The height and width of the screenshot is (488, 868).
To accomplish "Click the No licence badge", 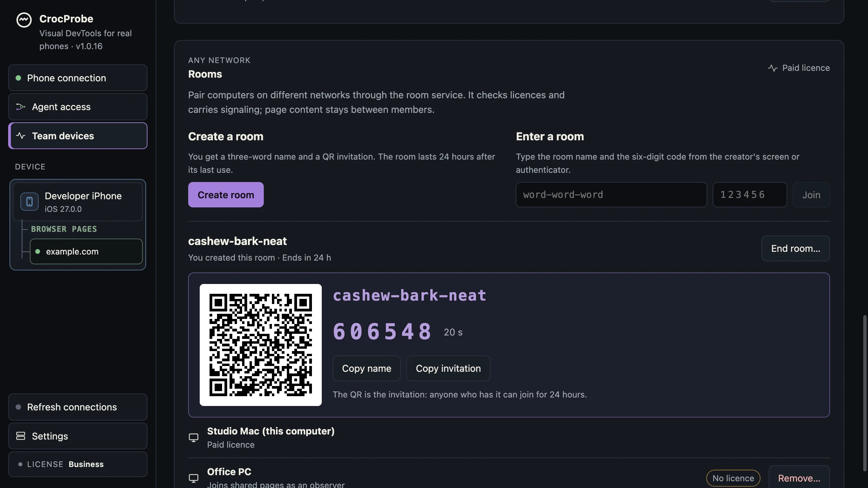I will click(733, 478).
